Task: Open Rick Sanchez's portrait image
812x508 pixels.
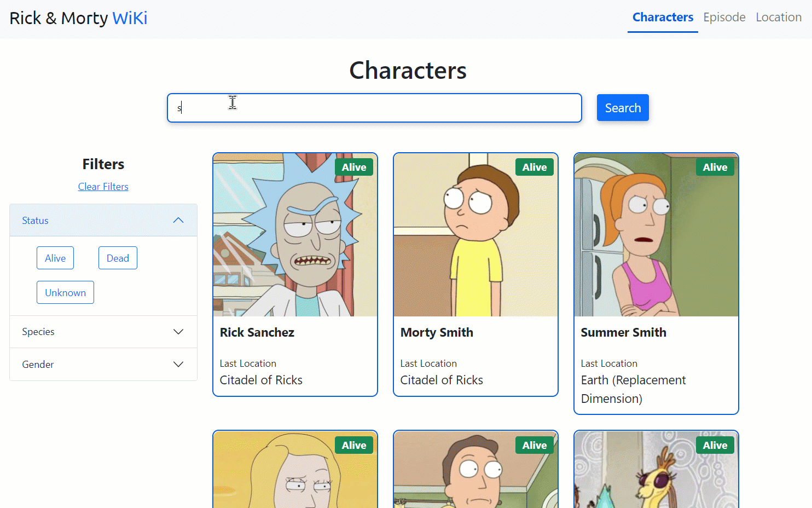Action: click(x=295, y=235)
